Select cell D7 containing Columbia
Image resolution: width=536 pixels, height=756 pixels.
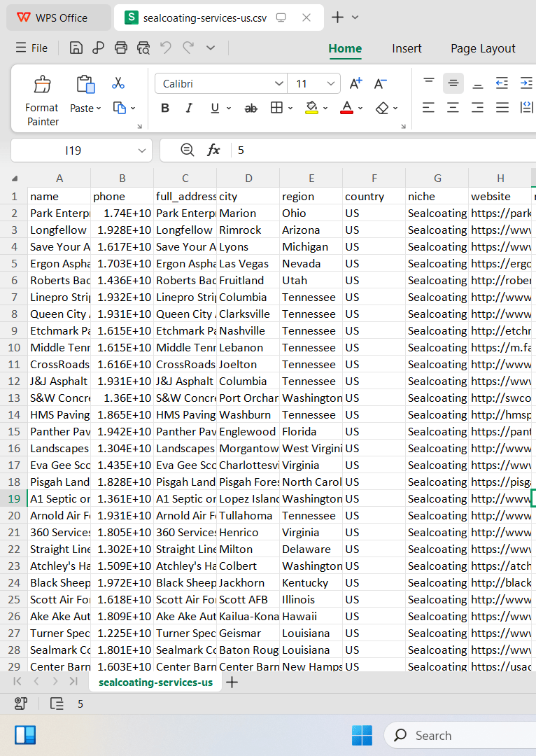tap(248, 297)
